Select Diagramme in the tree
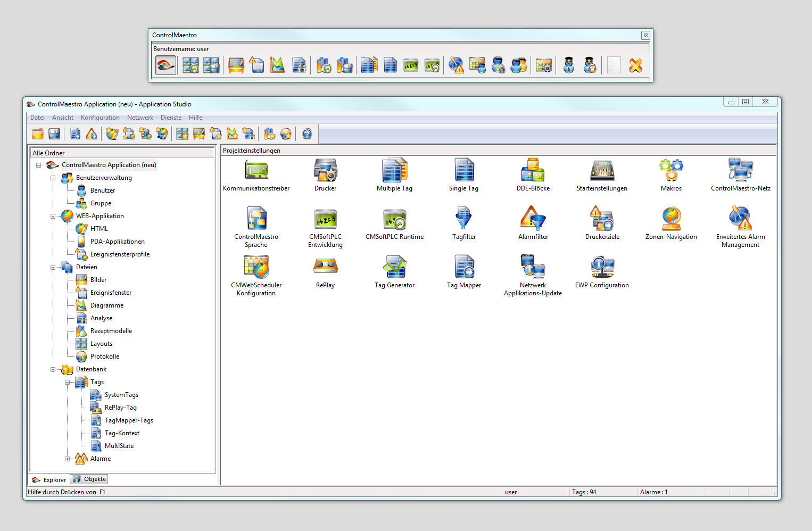The width and height of the screenshot is (812, 531). click(x=107, y=305)
